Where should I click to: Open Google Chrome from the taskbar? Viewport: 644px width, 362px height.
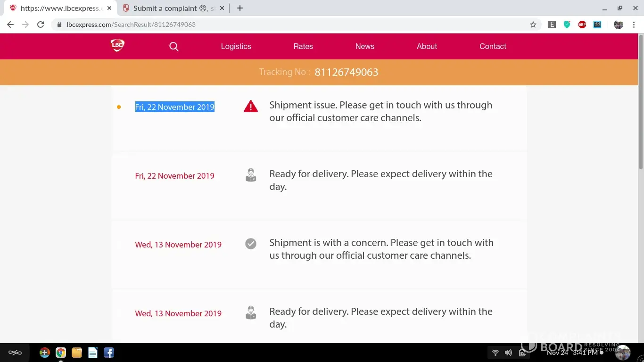[61, 353]
